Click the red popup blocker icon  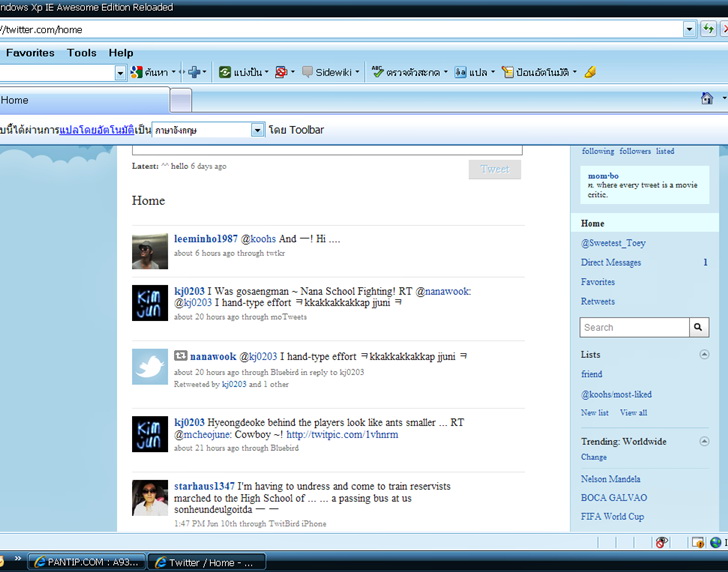[281, 72]
